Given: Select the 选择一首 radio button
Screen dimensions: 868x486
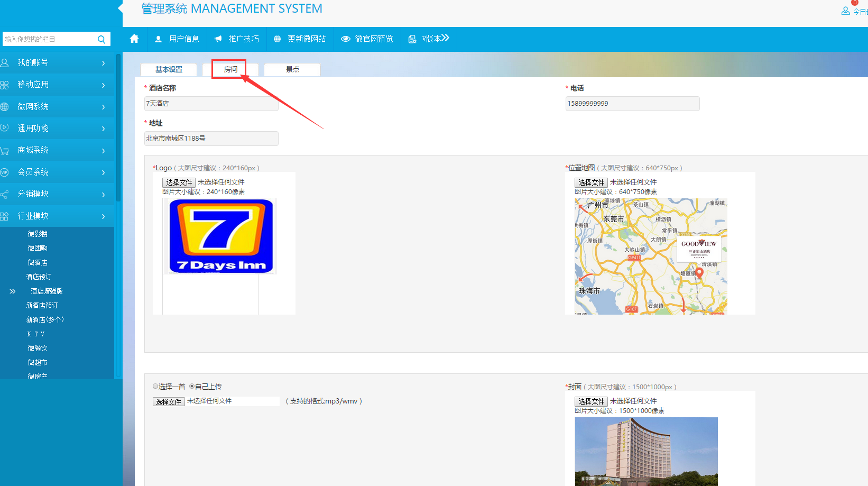Looking at the screenshot, I should pyautogui.click(x=155, y=387).
